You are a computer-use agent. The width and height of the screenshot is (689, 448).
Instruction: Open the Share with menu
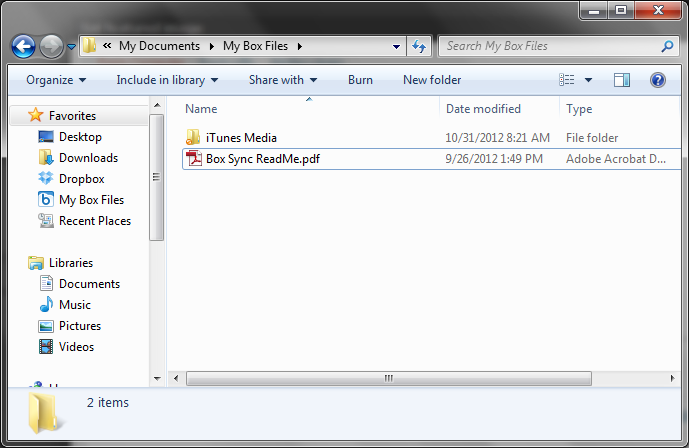[x=283, y=80]
